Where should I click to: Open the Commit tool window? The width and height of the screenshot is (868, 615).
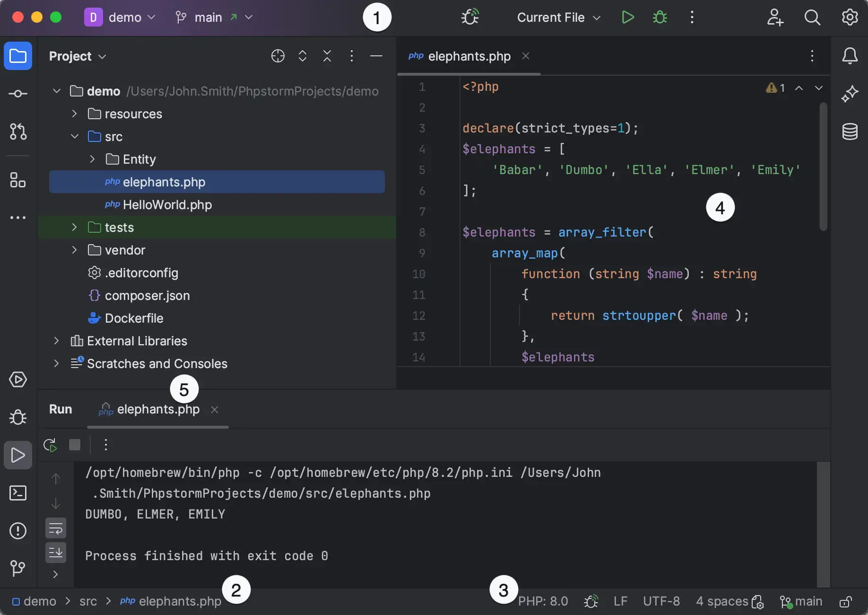18,94
